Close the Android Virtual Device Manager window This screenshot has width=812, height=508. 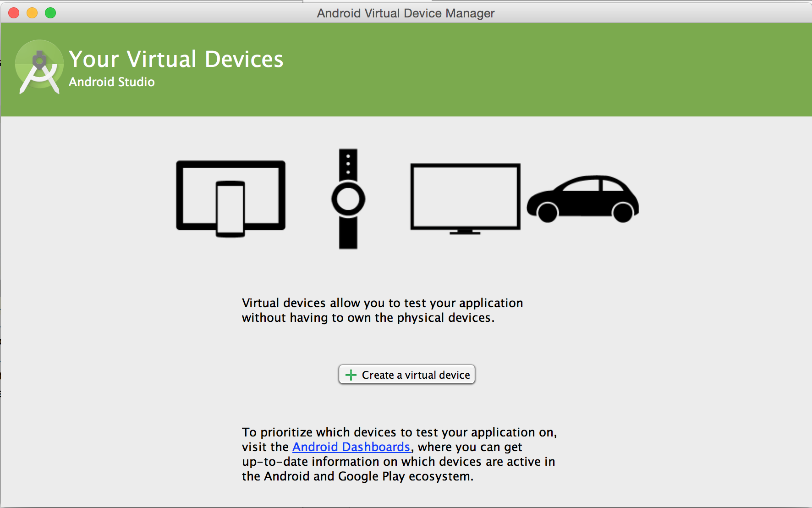[14, 13]
